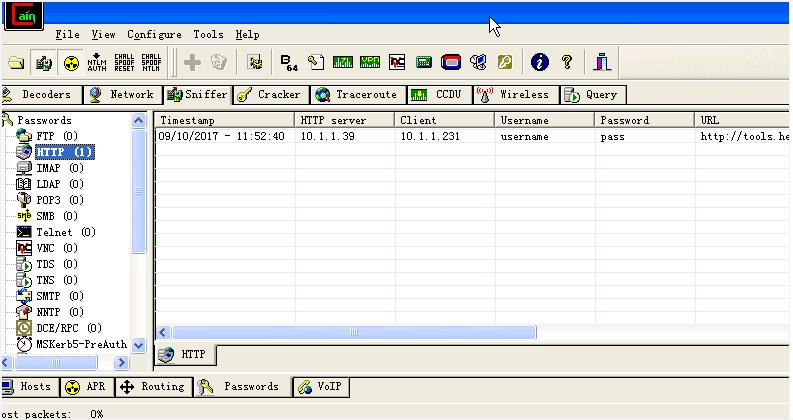
Task: Select DCE/RPC (0) in the passwords tree
Action: tap(69, 328)
